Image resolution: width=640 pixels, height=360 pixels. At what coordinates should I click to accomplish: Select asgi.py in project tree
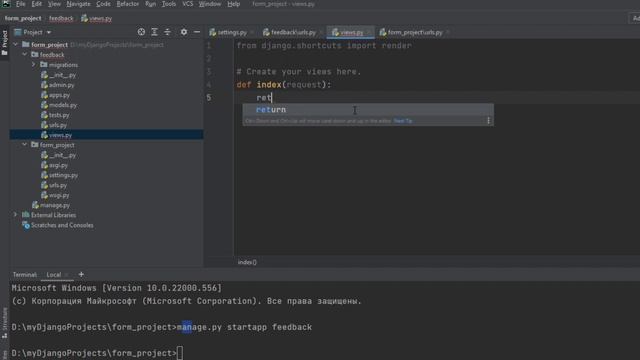point(58,165)
